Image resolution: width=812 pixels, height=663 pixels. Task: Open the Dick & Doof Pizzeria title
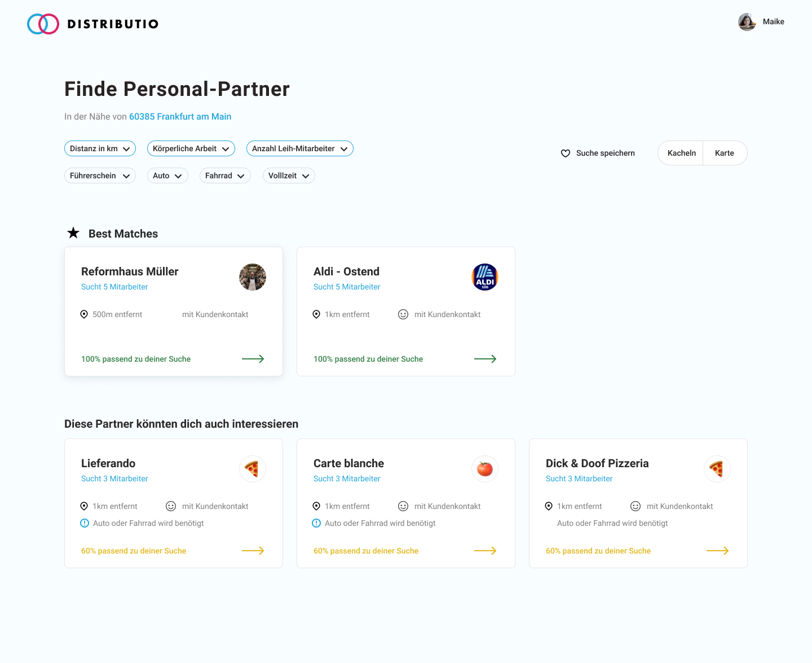point(597,463)
